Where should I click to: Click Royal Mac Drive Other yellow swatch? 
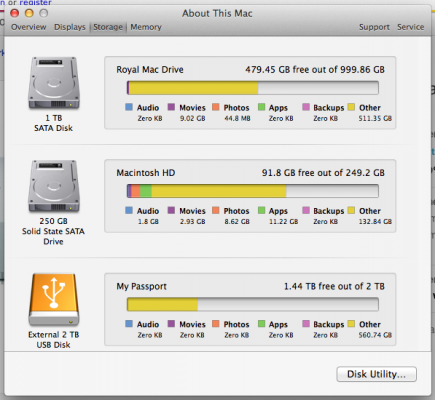tap(351, 107)
